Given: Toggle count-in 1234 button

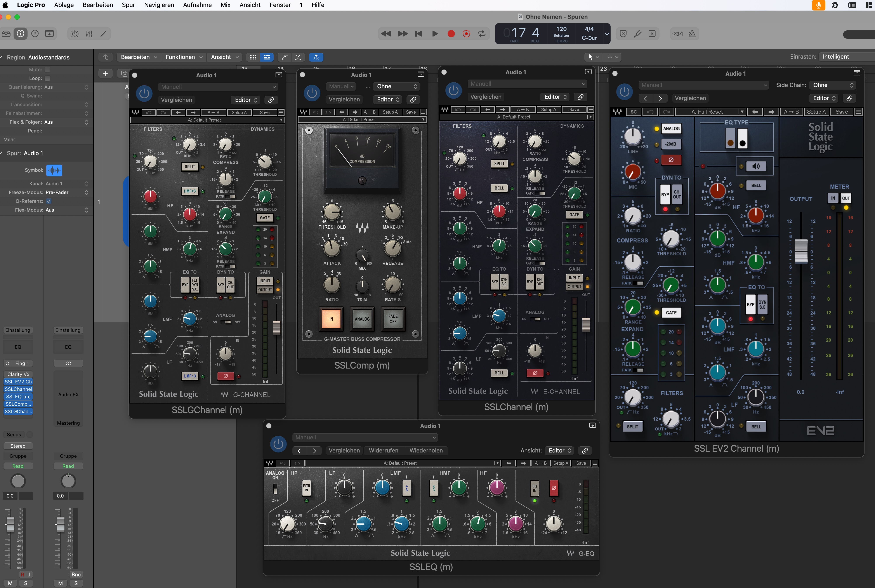Looking at the screenshot, I should tap(677, 34).
